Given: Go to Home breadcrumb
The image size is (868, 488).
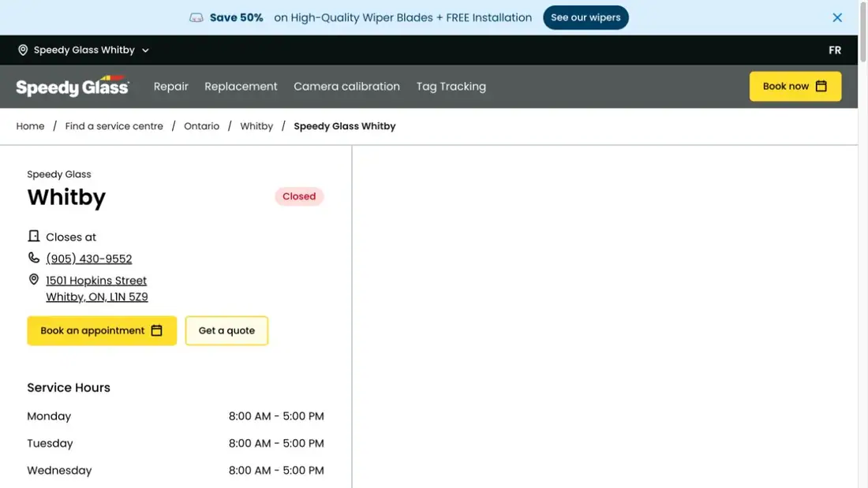Looking at the screenshot, I should coord(31,126).
